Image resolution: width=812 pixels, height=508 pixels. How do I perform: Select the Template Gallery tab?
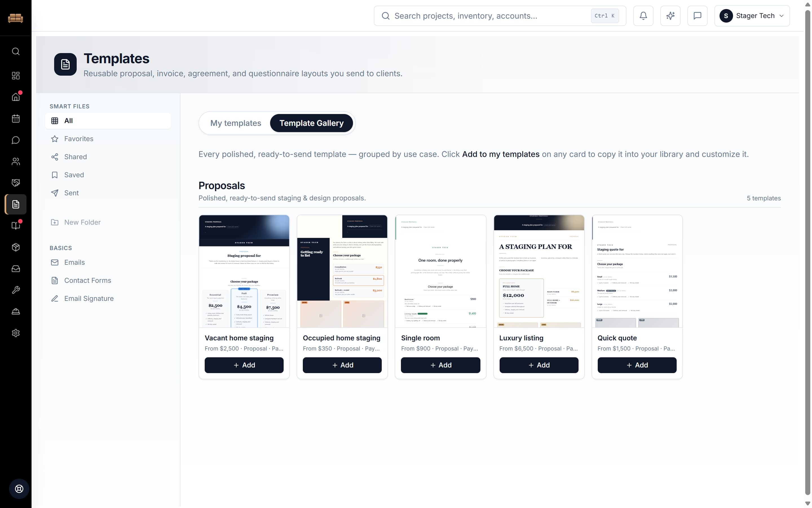tap(311, 123)
